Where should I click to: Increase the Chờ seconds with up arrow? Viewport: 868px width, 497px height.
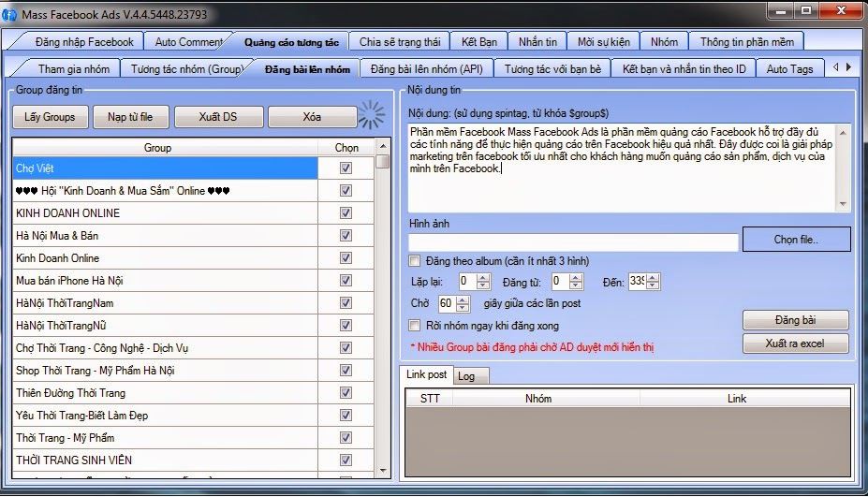(463, 300)
